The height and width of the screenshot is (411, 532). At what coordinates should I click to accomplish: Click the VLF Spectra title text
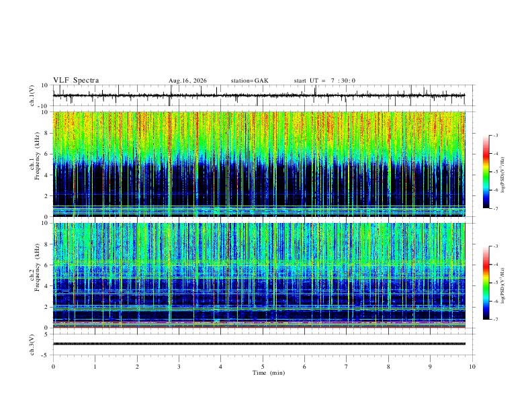pos(76,81)
